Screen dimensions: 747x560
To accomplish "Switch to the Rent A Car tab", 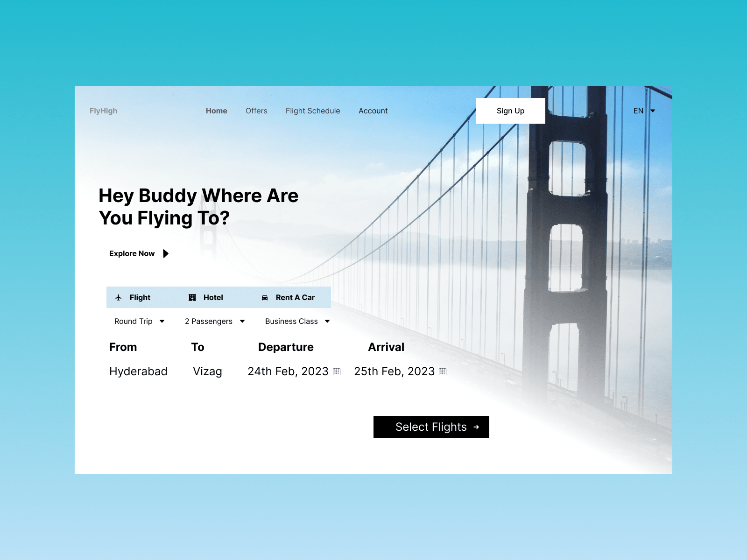I will click(295, 298).
